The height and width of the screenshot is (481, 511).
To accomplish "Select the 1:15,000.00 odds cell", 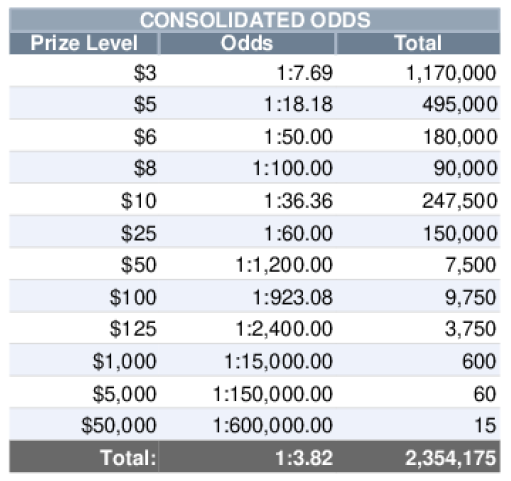I will click(x=247, y=361).
